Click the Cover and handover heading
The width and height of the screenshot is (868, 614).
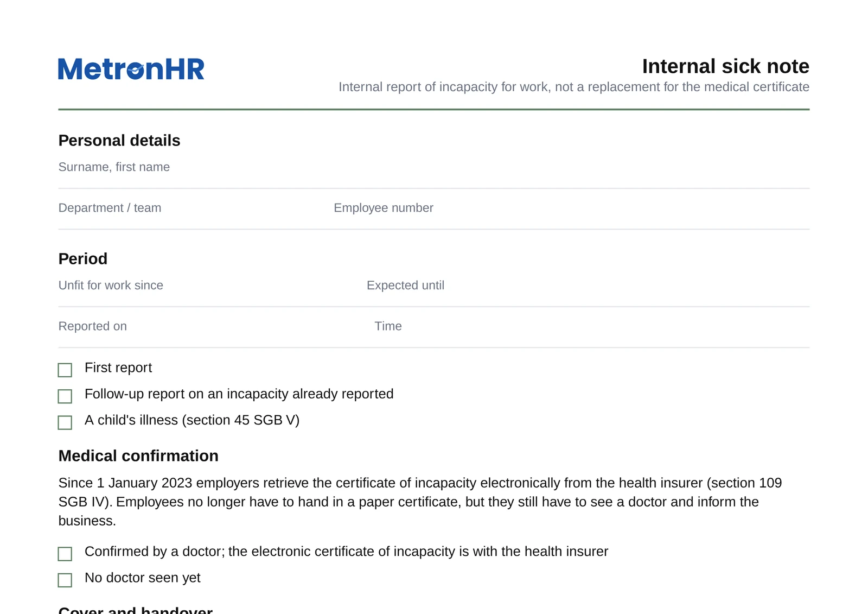coord(136,610)
